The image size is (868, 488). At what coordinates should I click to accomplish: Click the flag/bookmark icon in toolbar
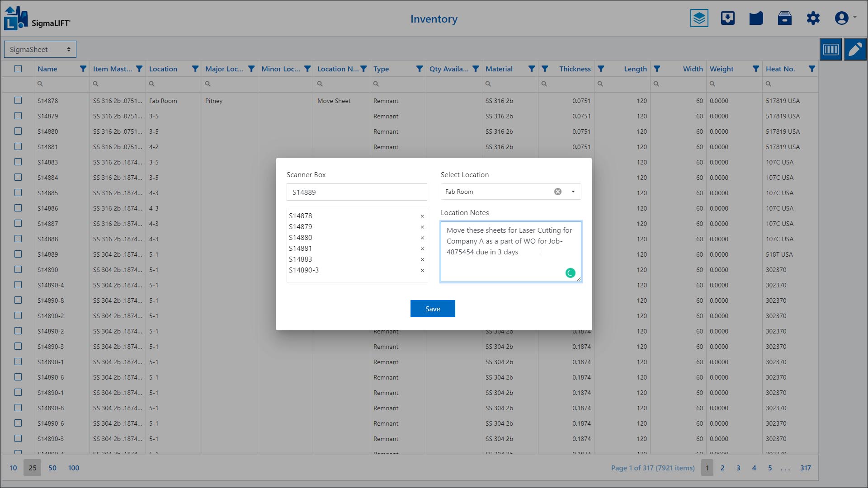point(756,19)
